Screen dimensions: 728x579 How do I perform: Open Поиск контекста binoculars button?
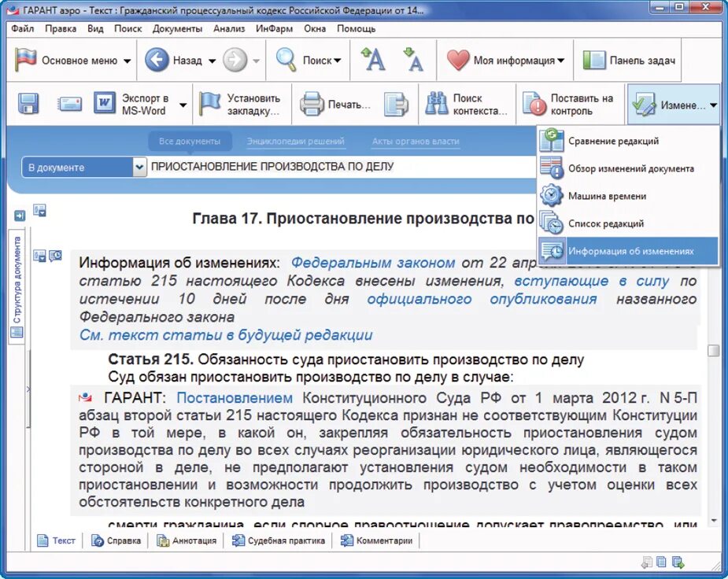point(467,105)
